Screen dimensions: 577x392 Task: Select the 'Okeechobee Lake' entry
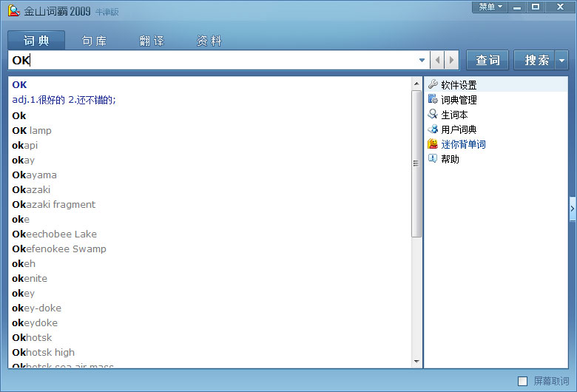pos(55,234)
